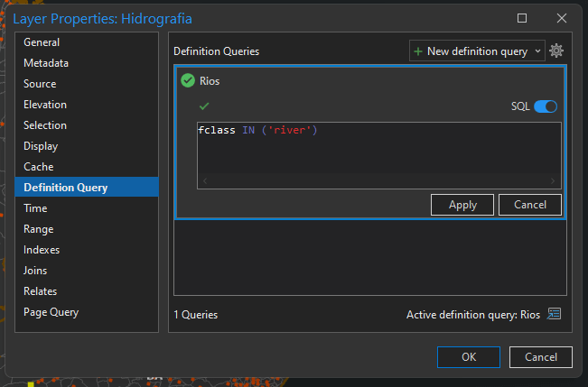Viewport: 588px width, 387px height.
Task: Open the definition query settings gear
Action: 556,51
